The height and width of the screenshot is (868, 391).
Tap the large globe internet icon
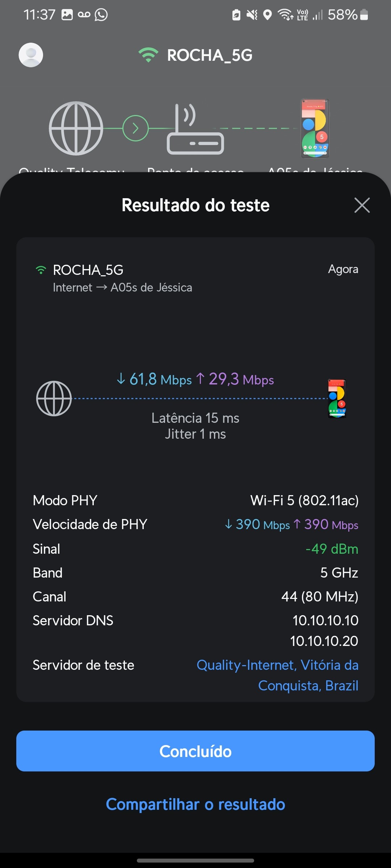[76, 128]
